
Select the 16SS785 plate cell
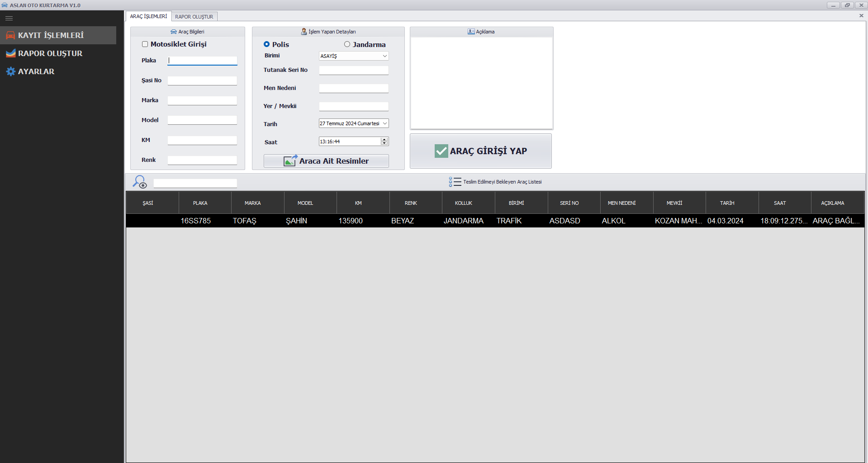coord(205,221)
